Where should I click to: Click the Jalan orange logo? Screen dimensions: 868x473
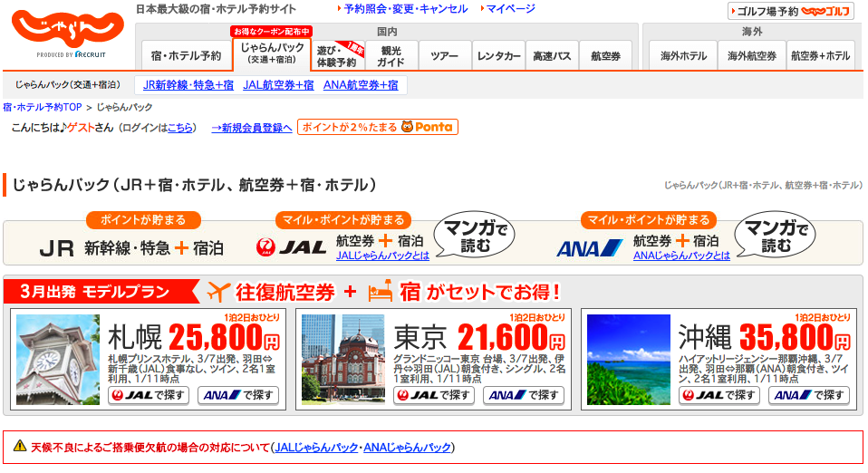coord(68,30)
